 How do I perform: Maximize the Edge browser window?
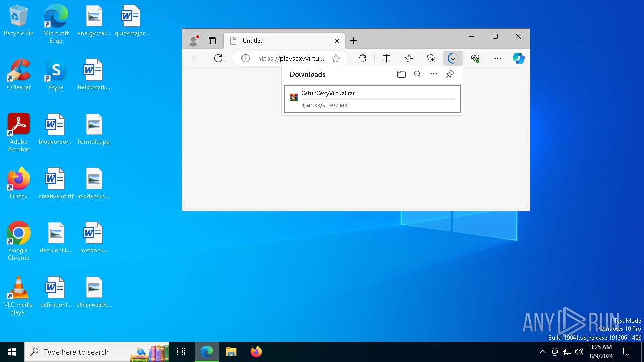[495, 36]
